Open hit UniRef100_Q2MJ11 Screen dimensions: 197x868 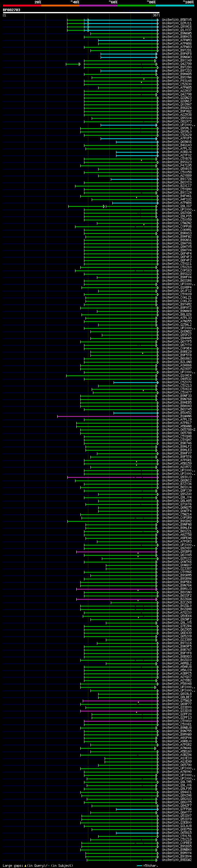pyautogui.click(x=177, y=23)
